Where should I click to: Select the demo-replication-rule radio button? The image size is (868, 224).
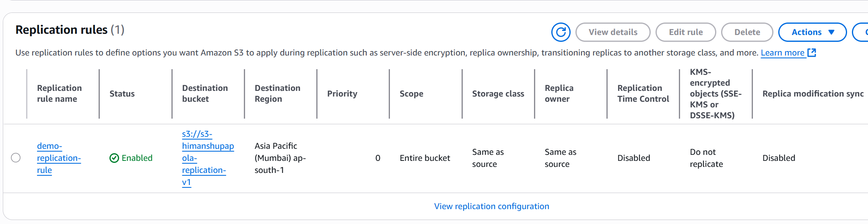point(16,158)
